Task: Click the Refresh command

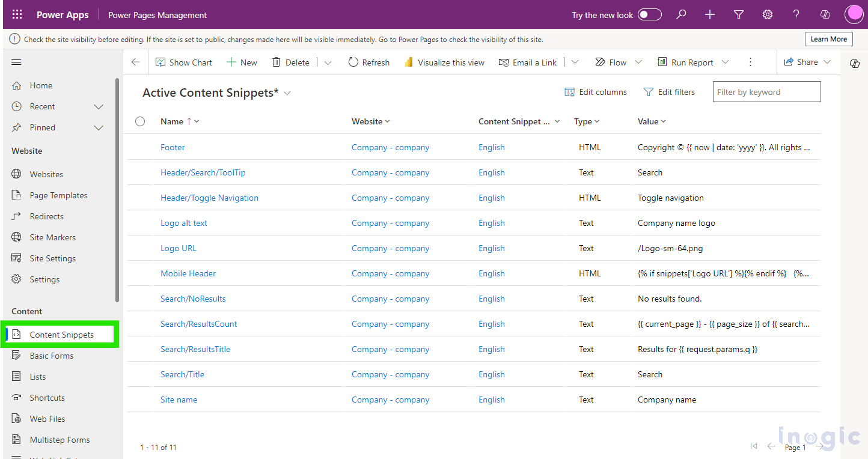Action: pos(369,62)
